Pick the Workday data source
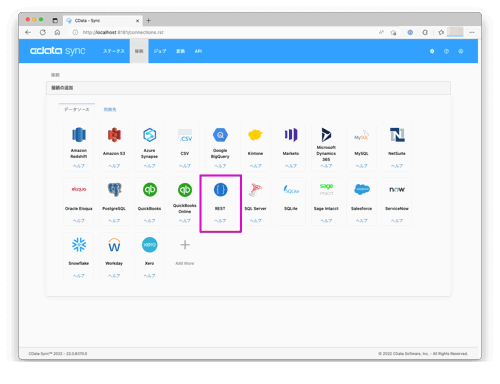The height and width of the screenshot is (384, 500). [114, 245]
